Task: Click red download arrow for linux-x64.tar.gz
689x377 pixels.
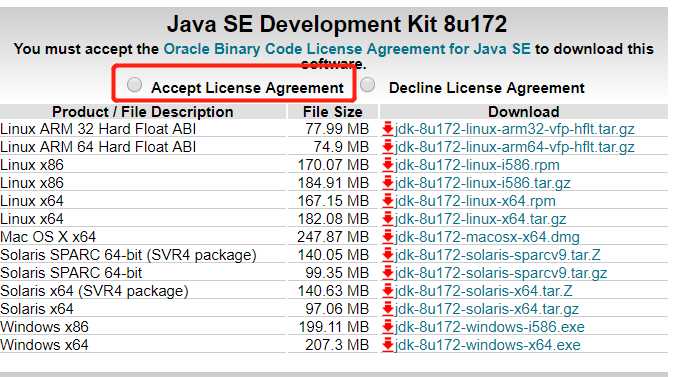Action: [388, 219]
